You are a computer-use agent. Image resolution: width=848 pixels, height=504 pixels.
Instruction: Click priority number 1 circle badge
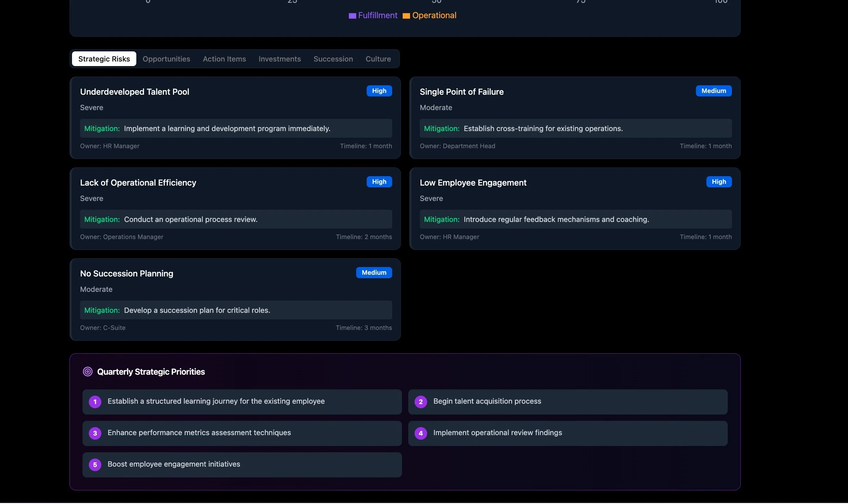95,402
